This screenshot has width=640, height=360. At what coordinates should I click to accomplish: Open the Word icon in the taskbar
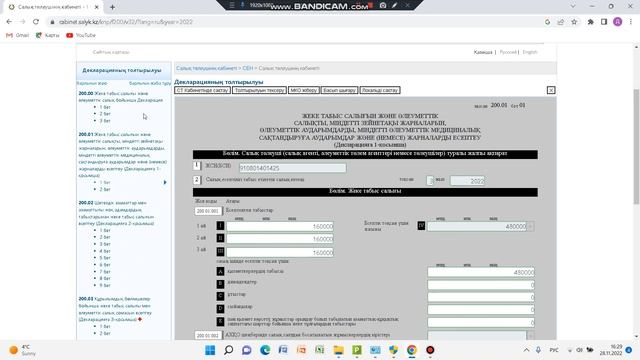(283, 350)
